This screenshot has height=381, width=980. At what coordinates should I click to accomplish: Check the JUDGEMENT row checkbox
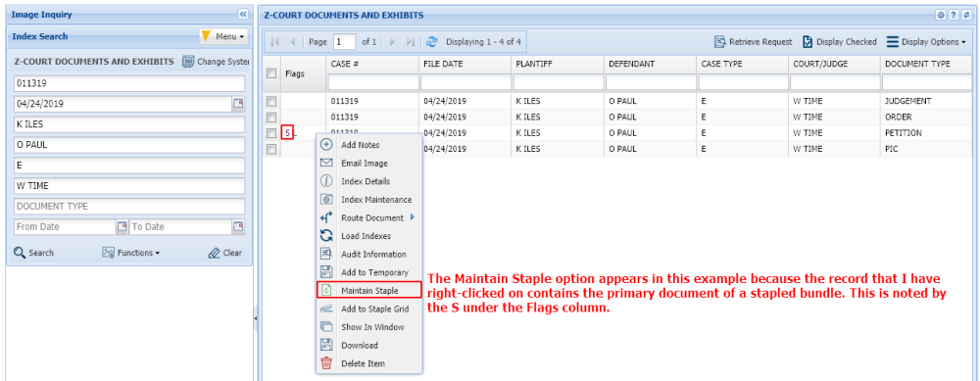[x=271, y=101]
